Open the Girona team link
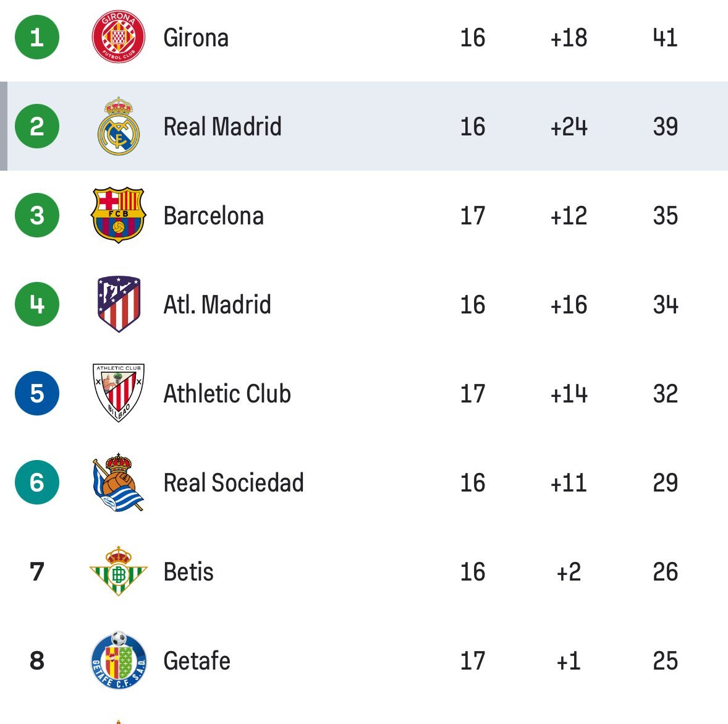Image resolution: width=728 pixels, height=724 pixels. click(x=196, y=38)
